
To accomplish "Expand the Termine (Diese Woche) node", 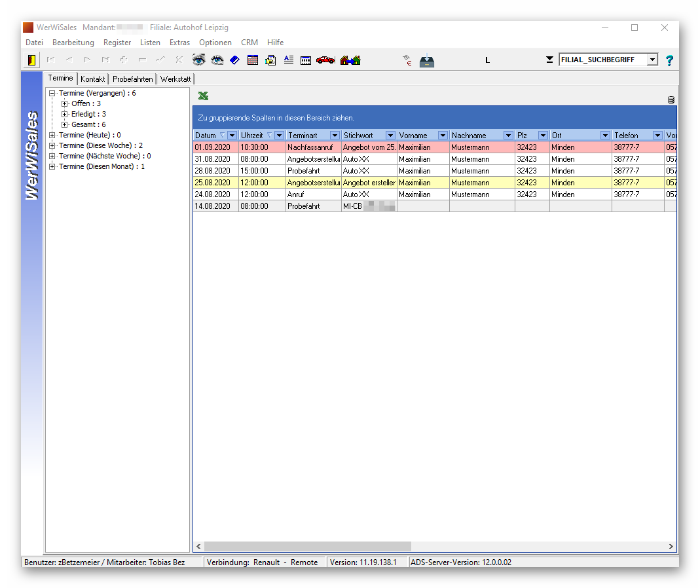I will pos(52,145).
